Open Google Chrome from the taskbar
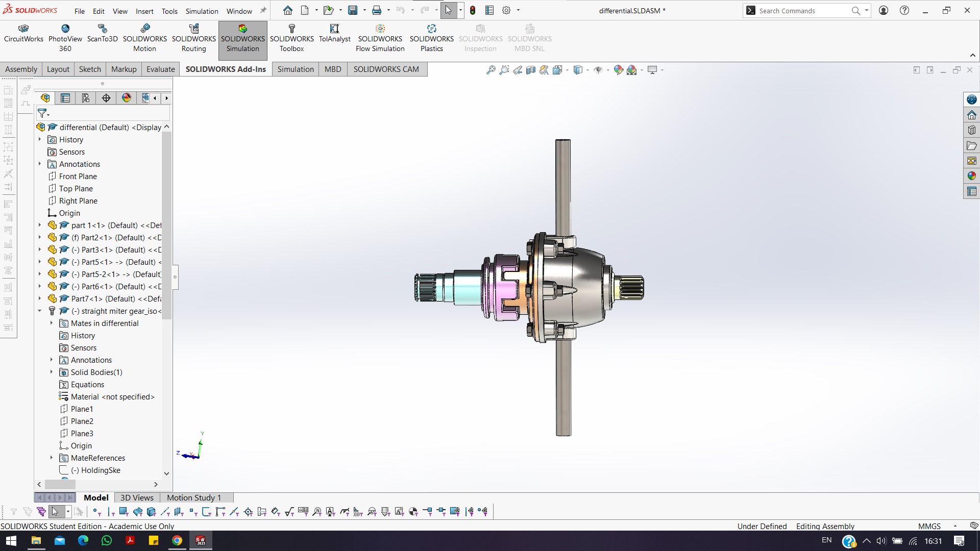The image size is (980, 551). (177, 541)
